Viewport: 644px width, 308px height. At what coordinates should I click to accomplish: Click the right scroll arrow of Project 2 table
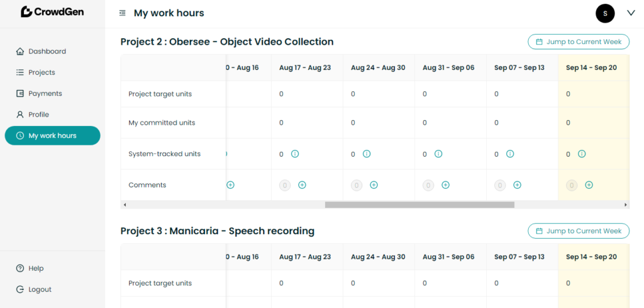pyautogui.click(x=625, y=205)
